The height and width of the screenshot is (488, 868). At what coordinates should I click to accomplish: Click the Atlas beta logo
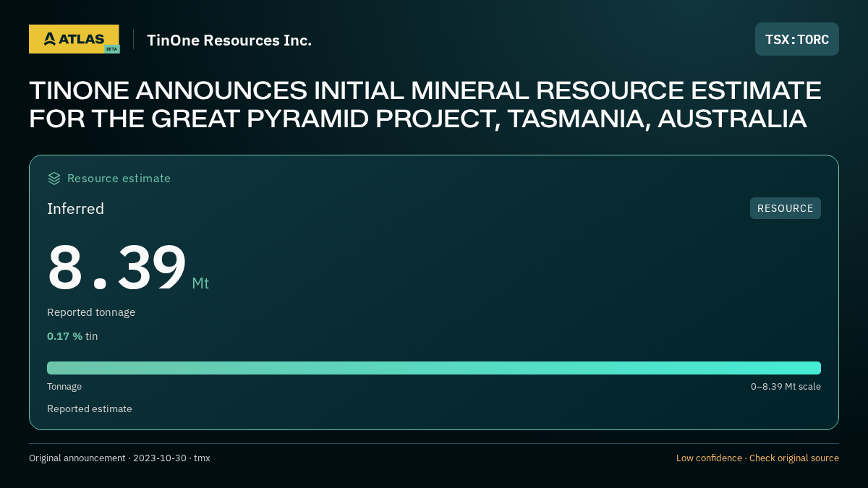(x=74, y=39)
